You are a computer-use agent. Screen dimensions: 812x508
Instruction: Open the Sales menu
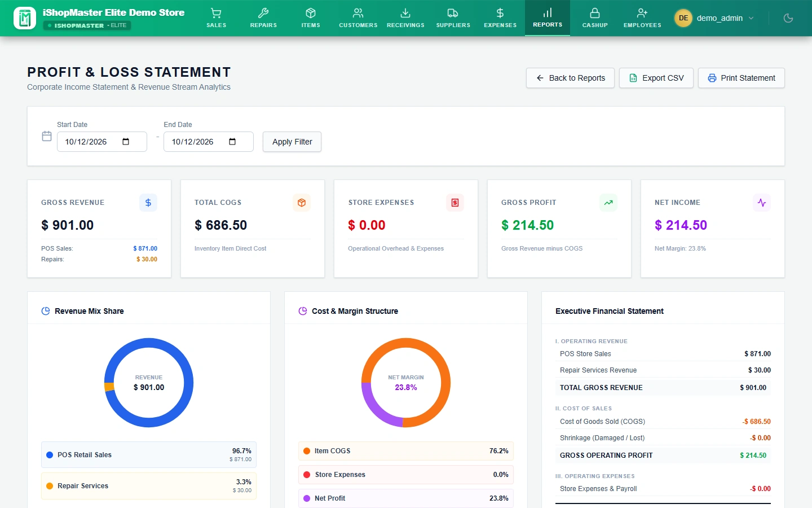coord(216,18)
